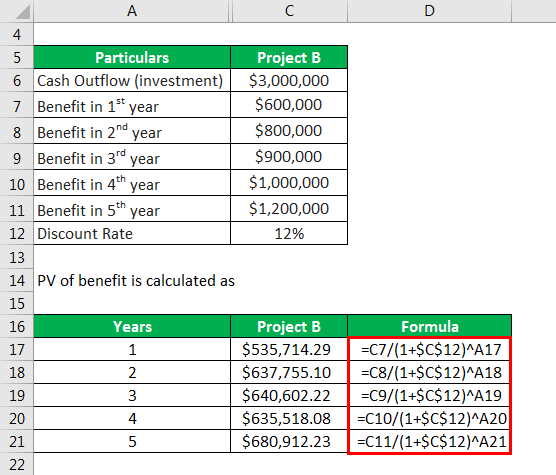Select the Discount Rate label cell
Screen dimensions: 556x475
click(x=132, y=234)
